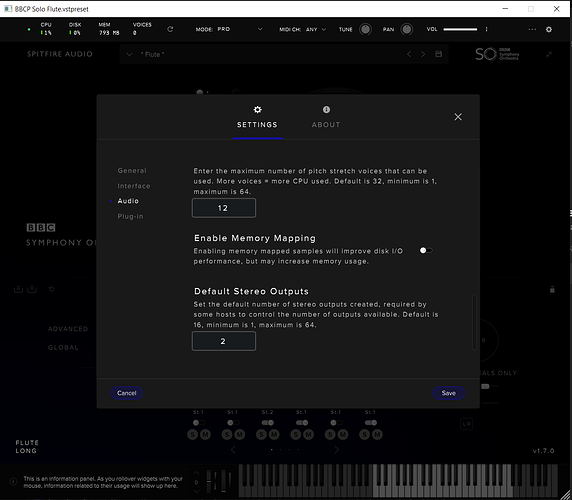
Task: Click the Save button
Action: coord(449,393)
